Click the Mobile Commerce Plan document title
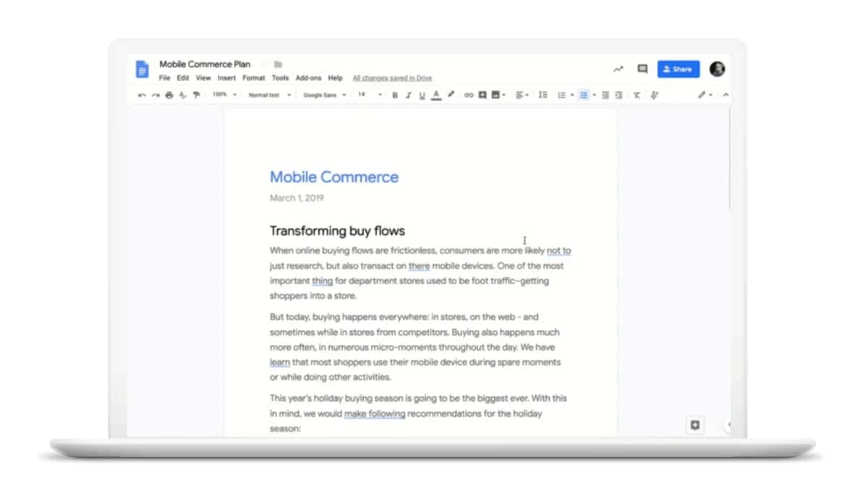868x489 pixels. [205, 64]
